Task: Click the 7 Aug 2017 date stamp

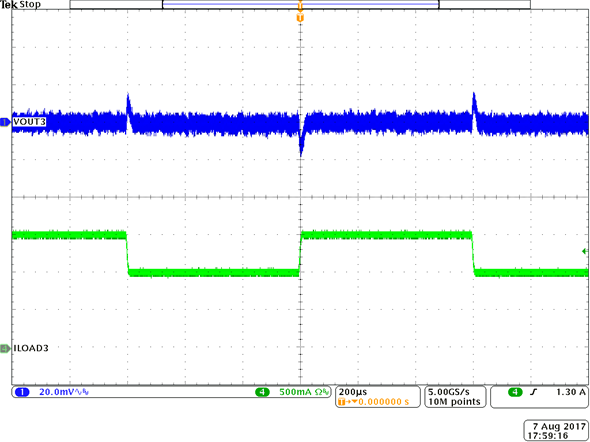Action: point(559,427)
